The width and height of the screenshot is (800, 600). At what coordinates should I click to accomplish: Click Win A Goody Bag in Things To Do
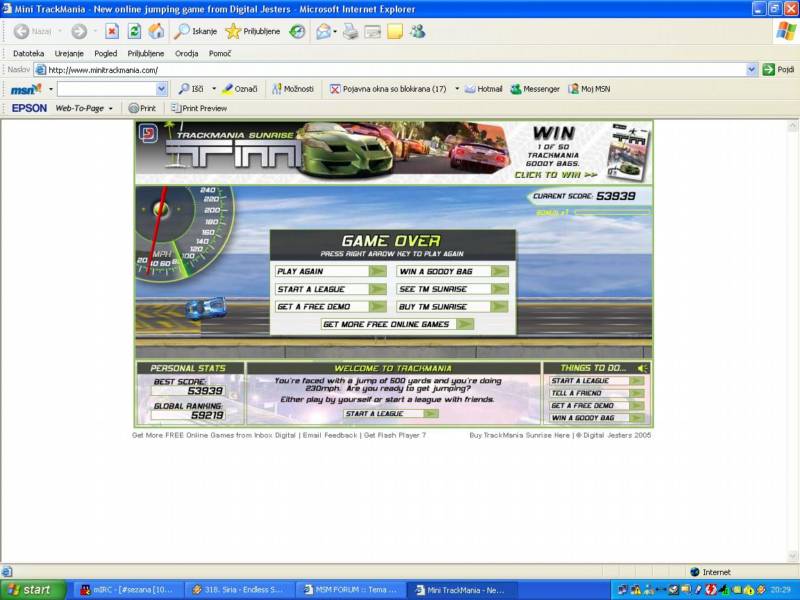pos(597,418)
